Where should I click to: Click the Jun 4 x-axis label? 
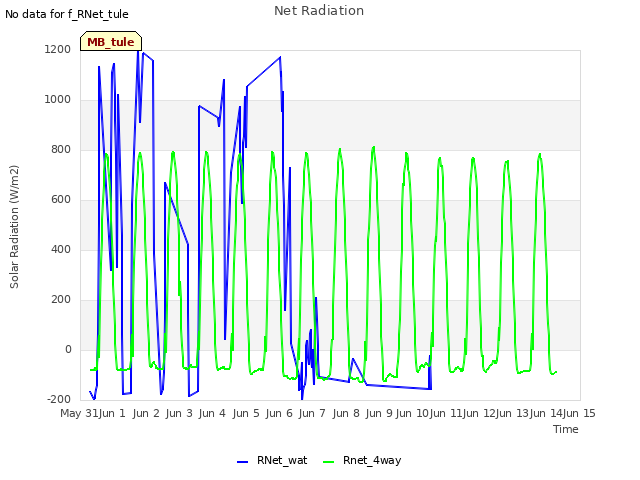click(x=212, y=413)
